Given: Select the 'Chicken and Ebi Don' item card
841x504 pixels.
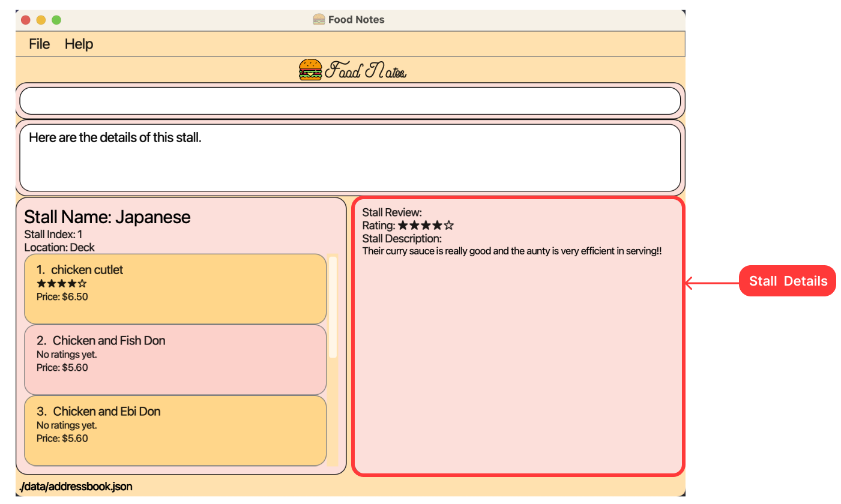Looking at the screenshot, I should point(175,430).
